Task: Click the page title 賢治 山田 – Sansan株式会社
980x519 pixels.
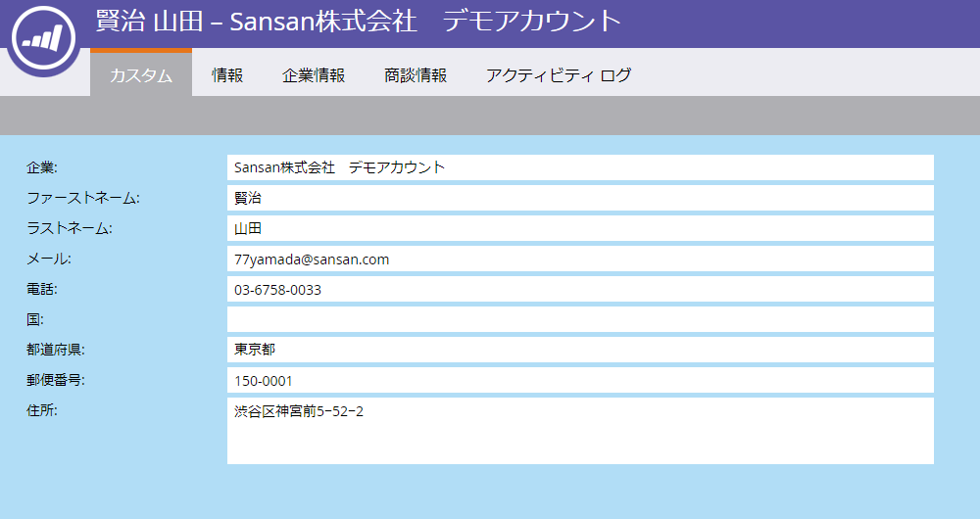Action: click(358, 21)
